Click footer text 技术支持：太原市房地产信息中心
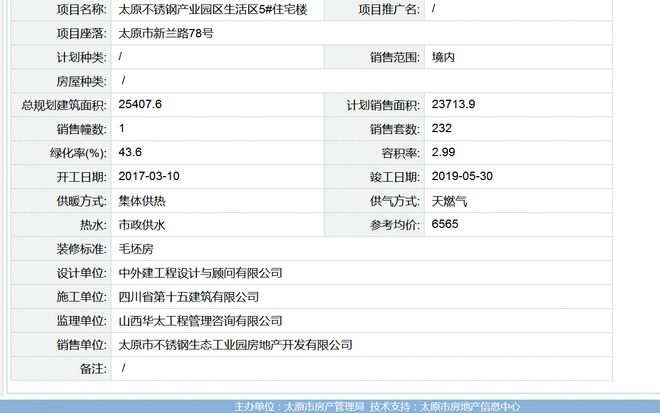This screenshot has width=660, height=413. click(x=445, y=407)
